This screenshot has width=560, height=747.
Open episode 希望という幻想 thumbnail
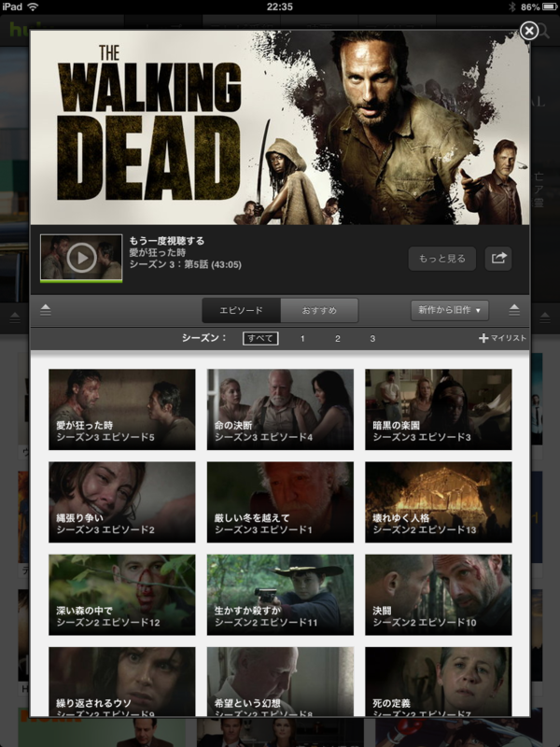click(x=280, y=682)
